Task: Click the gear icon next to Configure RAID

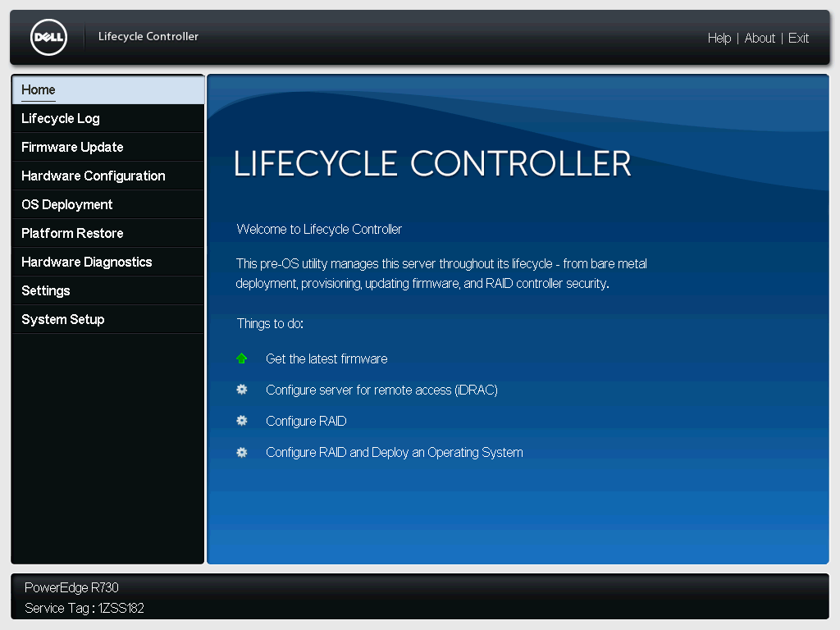Action: 241,420
